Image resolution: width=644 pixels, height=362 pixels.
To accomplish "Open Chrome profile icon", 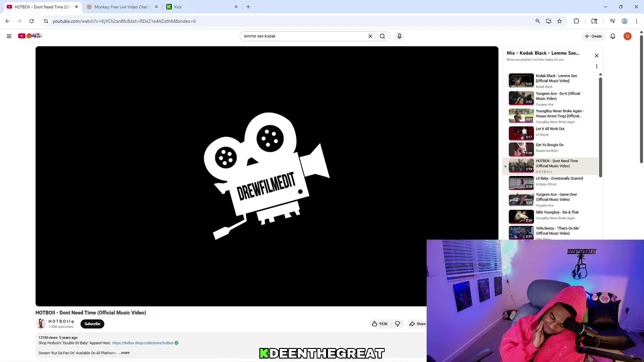I will click(x=624, y=21).
